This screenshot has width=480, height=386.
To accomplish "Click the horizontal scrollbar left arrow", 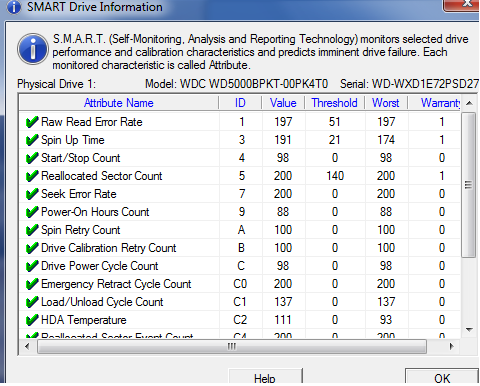I will pyautogui.click(x=27, y=347).
